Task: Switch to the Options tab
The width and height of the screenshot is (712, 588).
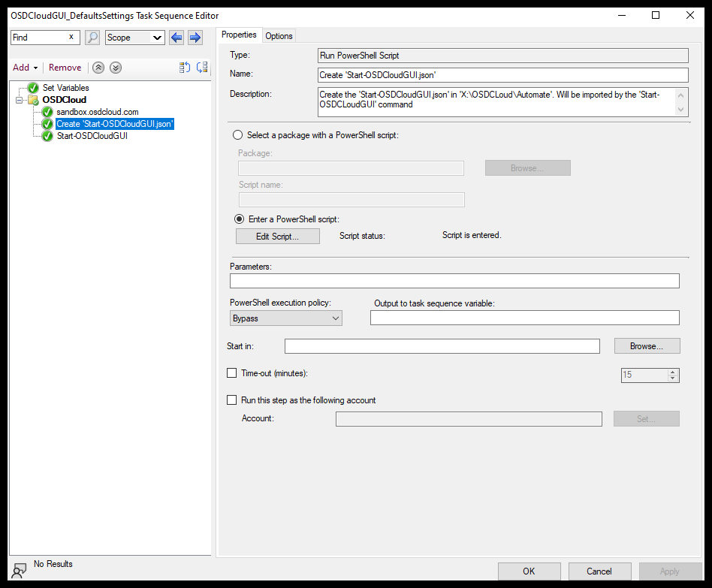Action: [x=279, y=35]
